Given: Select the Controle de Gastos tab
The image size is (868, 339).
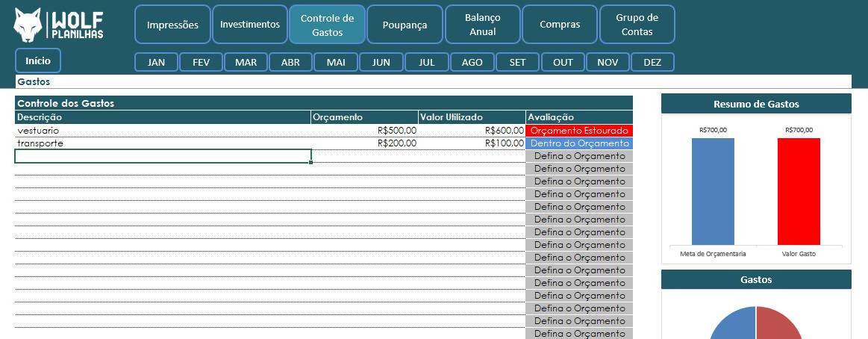Looking at the screenshot, I should click(327, 25).
